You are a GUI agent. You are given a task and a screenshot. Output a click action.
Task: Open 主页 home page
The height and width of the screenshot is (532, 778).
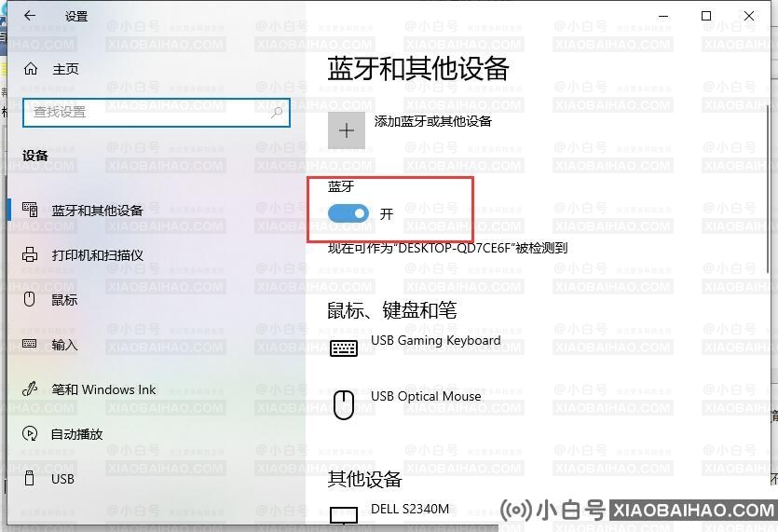(65, 69)
